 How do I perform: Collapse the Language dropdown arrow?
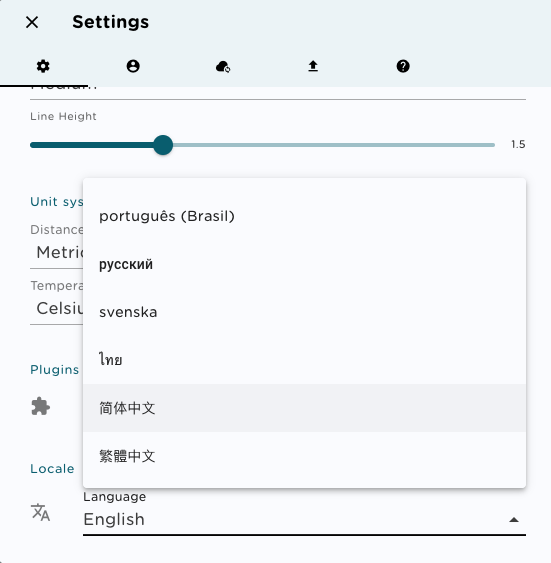click(x=514, y=520)
